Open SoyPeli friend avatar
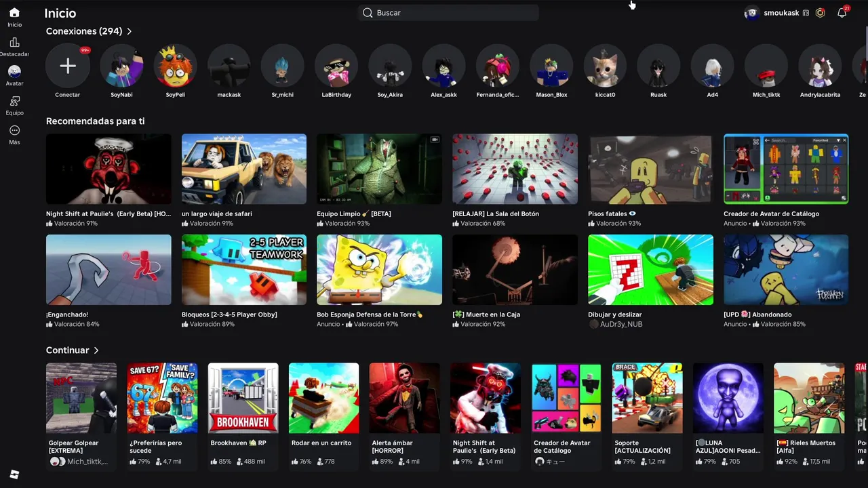 click(175, 66)
